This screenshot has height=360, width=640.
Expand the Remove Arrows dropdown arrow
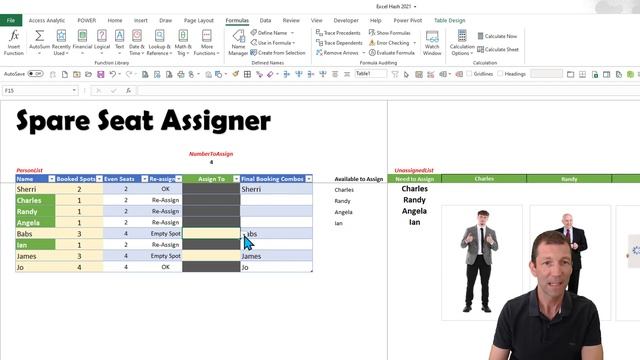coord(364,53)
